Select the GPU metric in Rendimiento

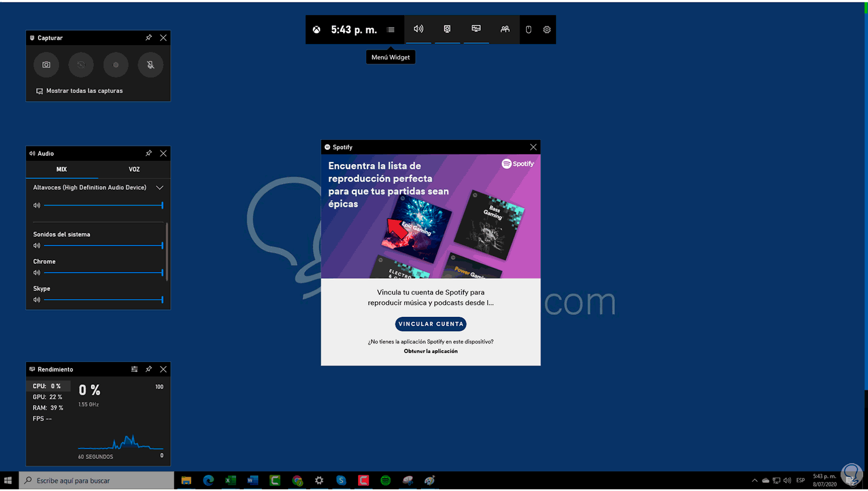point(49,397)
